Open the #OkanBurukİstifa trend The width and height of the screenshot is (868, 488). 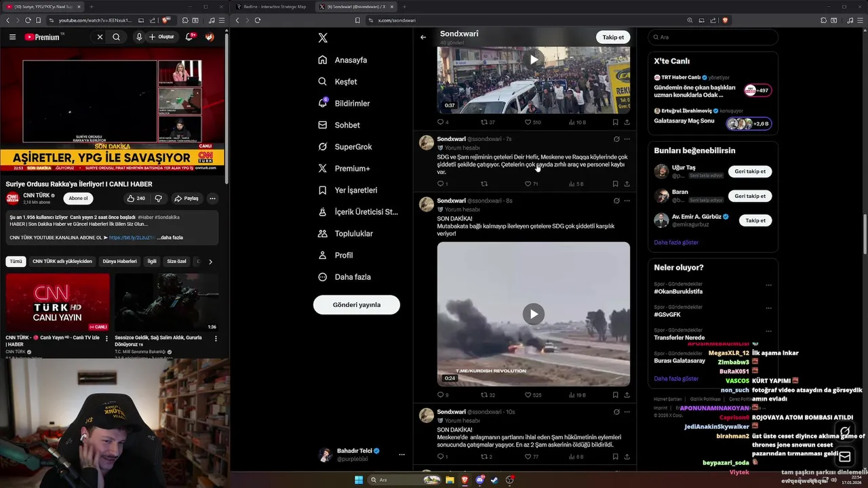pos(678,291)
